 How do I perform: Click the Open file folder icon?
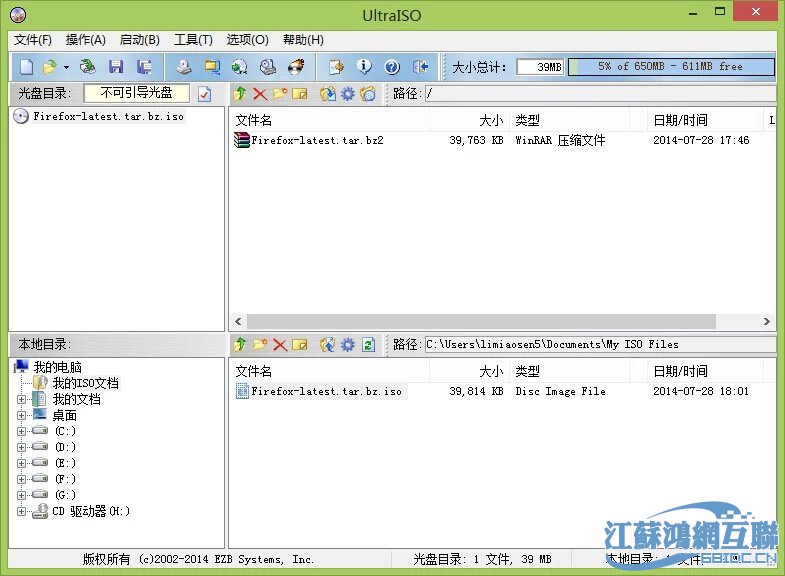(50, 67)
